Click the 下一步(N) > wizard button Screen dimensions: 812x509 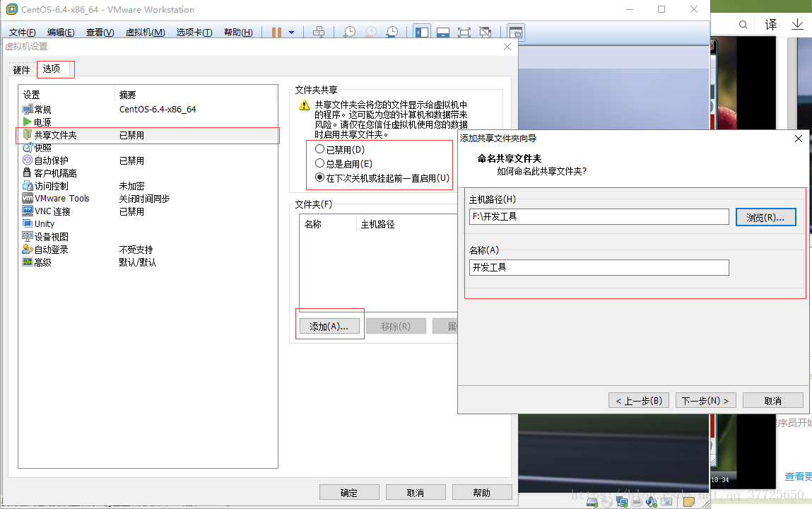pyautogui.click(x=705, y=401)
